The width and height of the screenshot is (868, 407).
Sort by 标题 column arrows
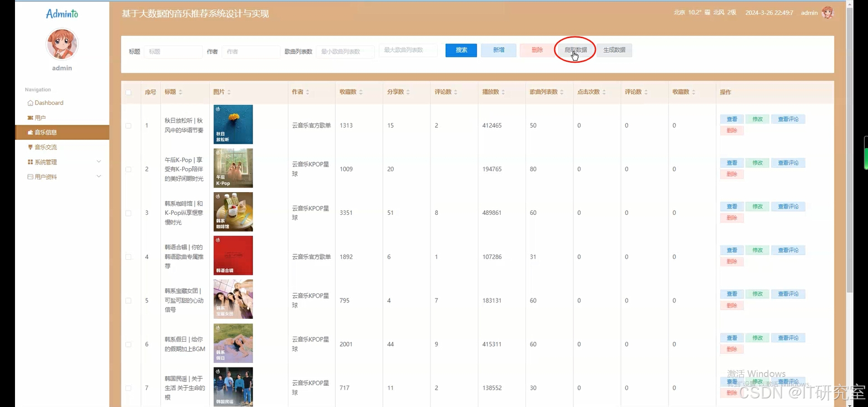click(x=180, y=92)
